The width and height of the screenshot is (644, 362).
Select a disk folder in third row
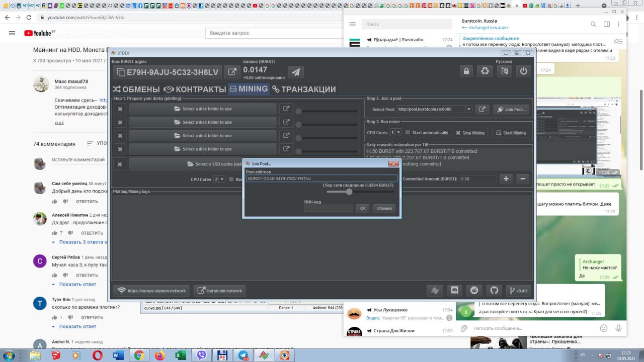coord(203,136)
